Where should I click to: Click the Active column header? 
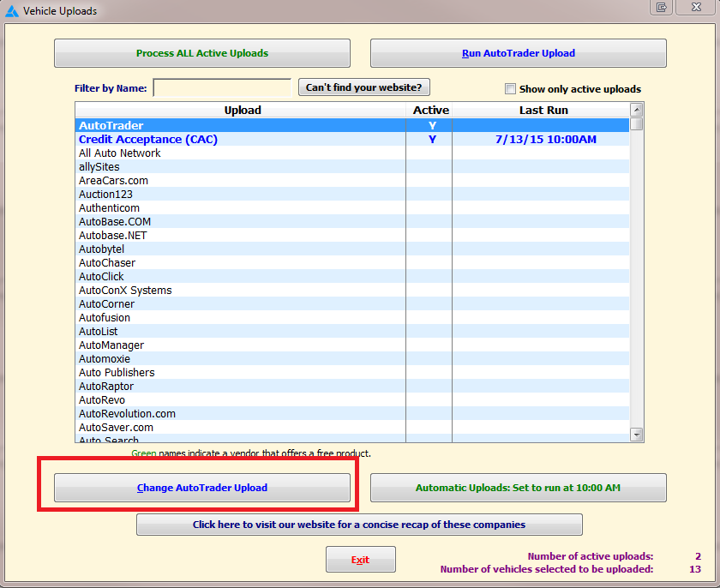(x=429, y=111)
